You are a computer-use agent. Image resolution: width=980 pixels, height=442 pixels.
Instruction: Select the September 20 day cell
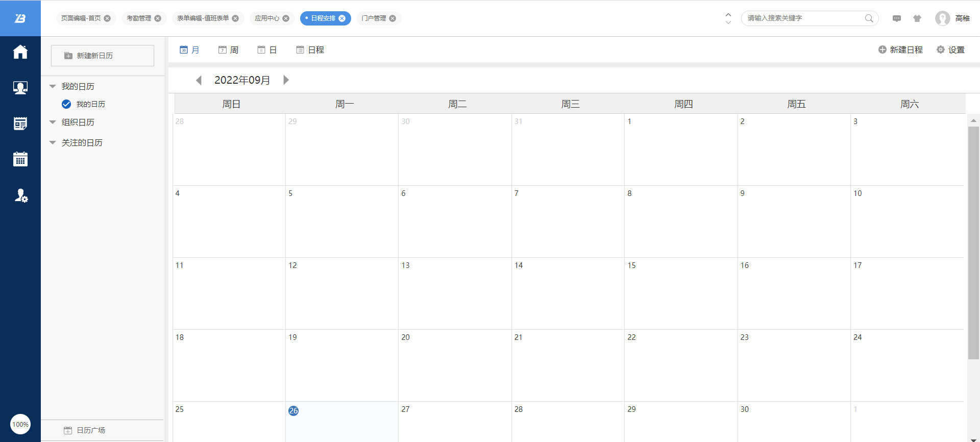point(455,365)
